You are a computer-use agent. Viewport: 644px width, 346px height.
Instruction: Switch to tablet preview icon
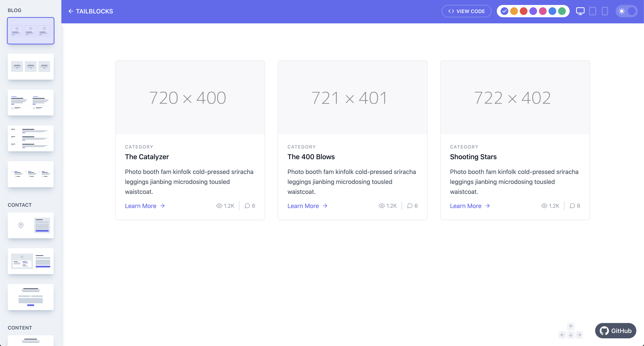click(592, 11)
